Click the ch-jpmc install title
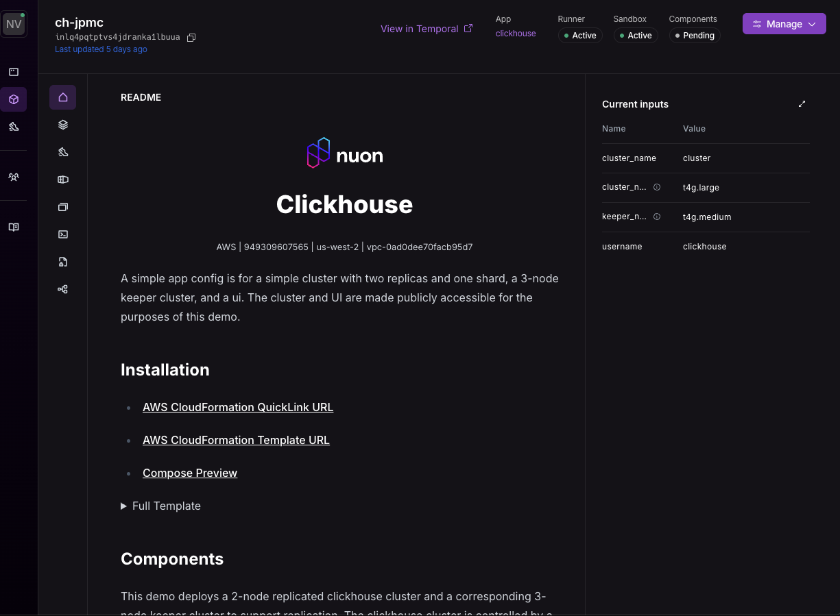The height and width of the screenshot is (616, 840). click(x=79, y=23)
